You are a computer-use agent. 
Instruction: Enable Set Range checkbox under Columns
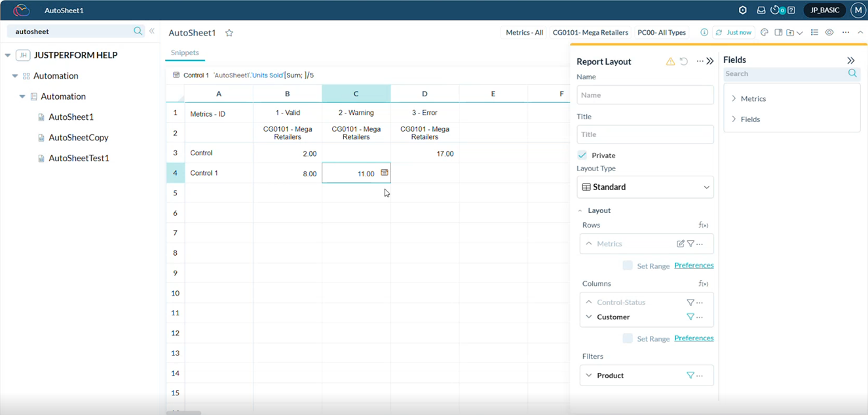coord(628,338)
